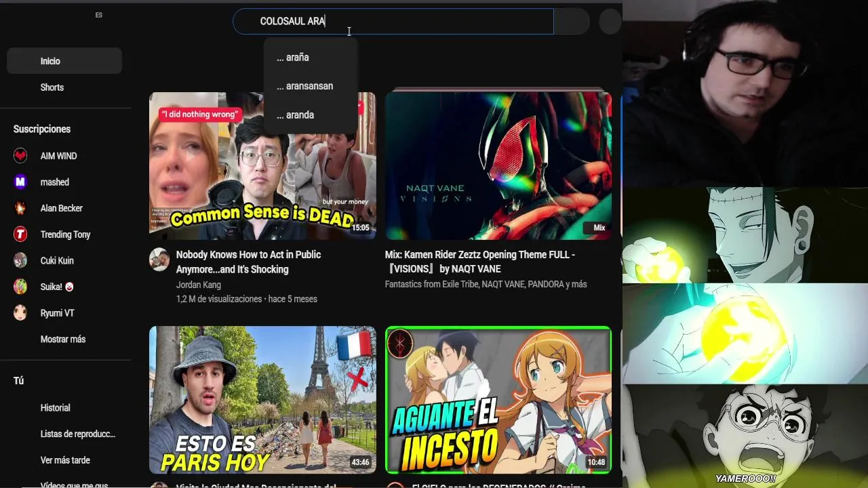This screenshot has height=488, width=868.
Task: Go to the Inicio page in the sidebar
Action: (x=64, y=61)
